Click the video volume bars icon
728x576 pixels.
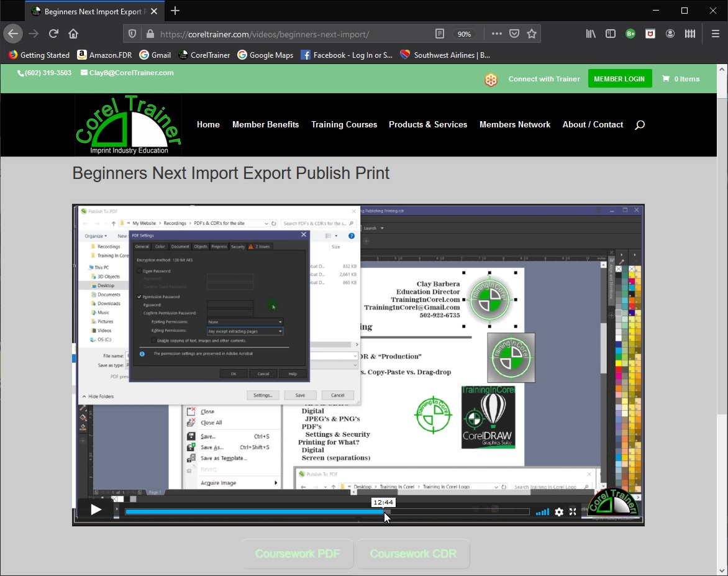click(542, 512)
